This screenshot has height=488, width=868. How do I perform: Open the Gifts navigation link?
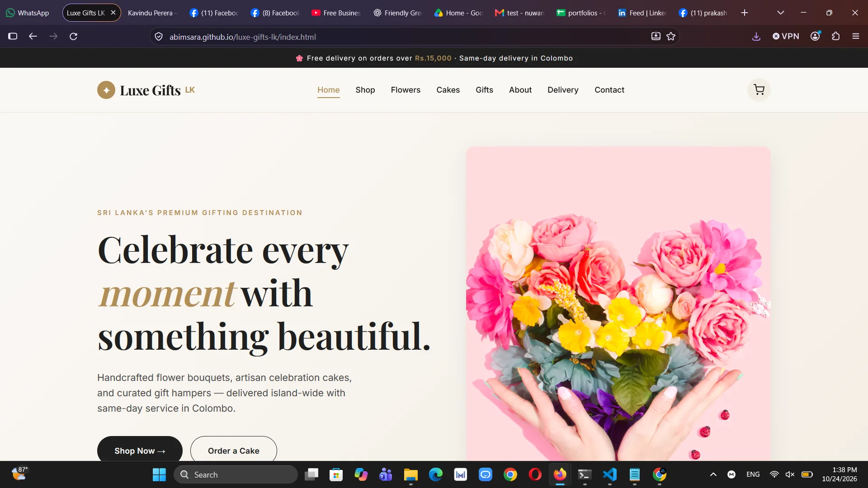pos(484,90)
